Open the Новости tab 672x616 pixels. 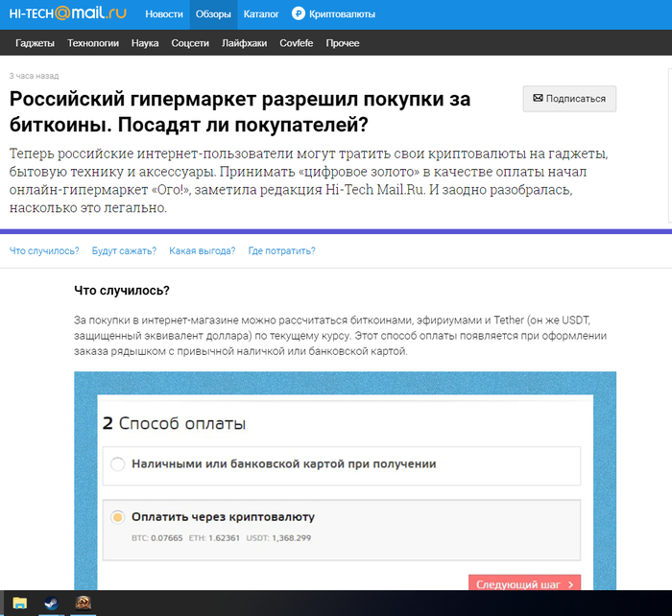[164, 14]
